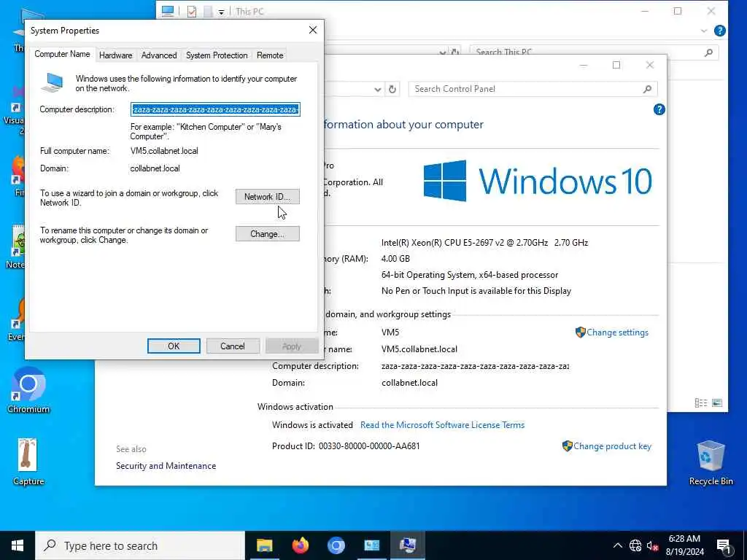
Task: Open the Recycle Bin
Action: pos(711,462)
